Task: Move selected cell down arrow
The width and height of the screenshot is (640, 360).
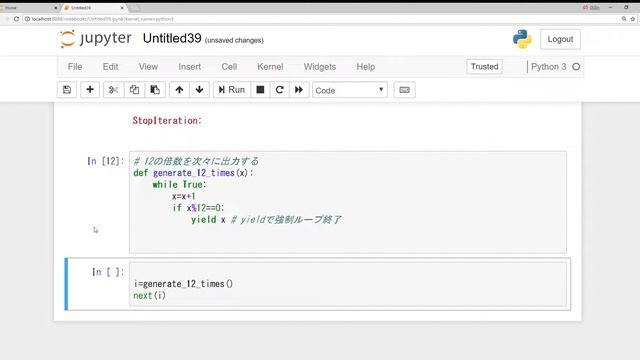Action: tap(199, 90)
